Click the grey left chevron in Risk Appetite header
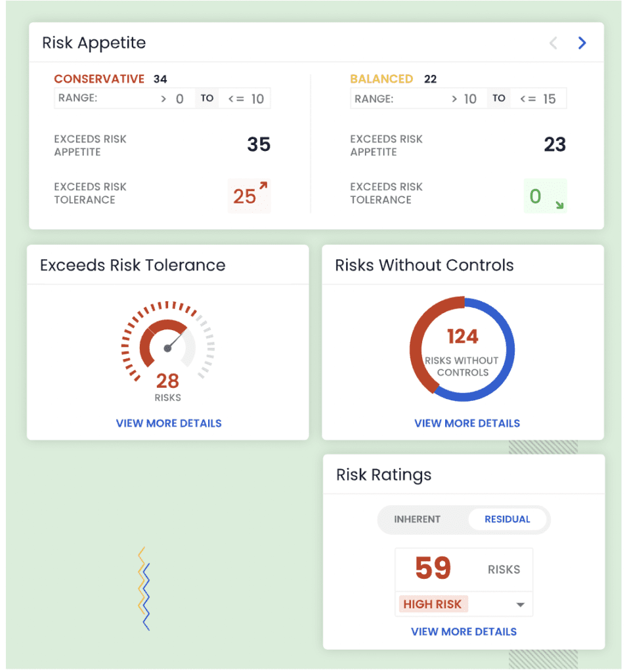The width and height of the screenshot is (625, 672). [x=553, y=43]
